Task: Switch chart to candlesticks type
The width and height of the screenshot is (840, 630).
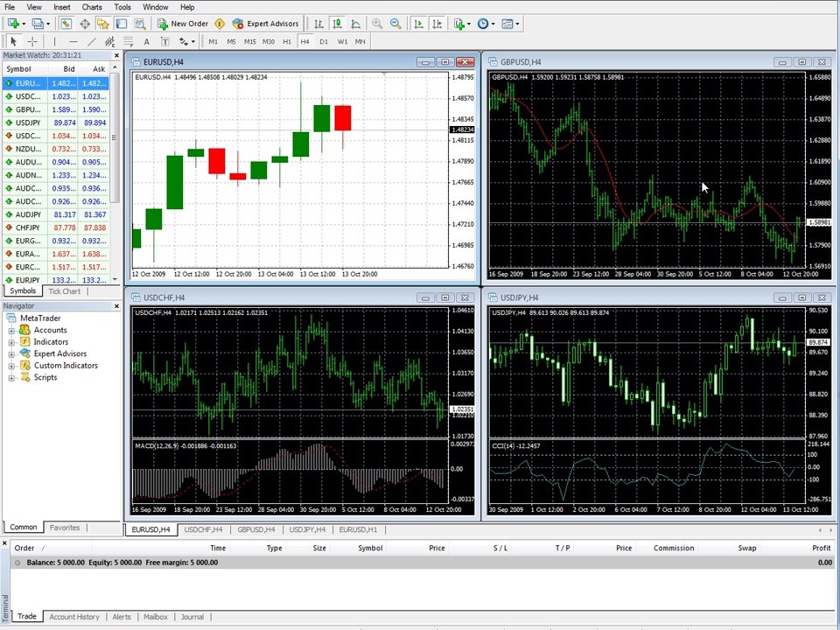Action: coord(337,24)
